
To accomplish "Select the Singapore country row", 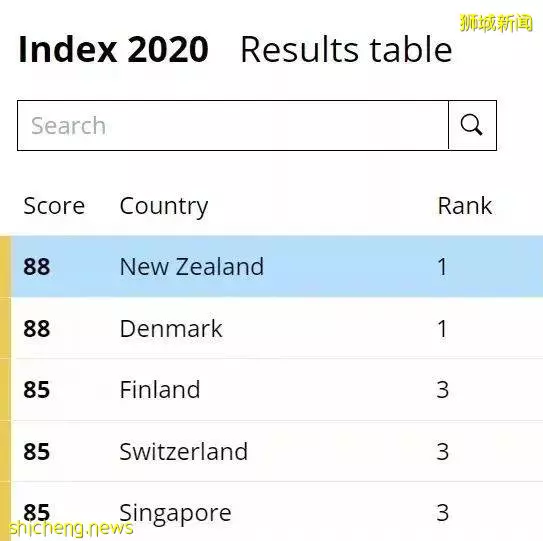I will [277, 512].
